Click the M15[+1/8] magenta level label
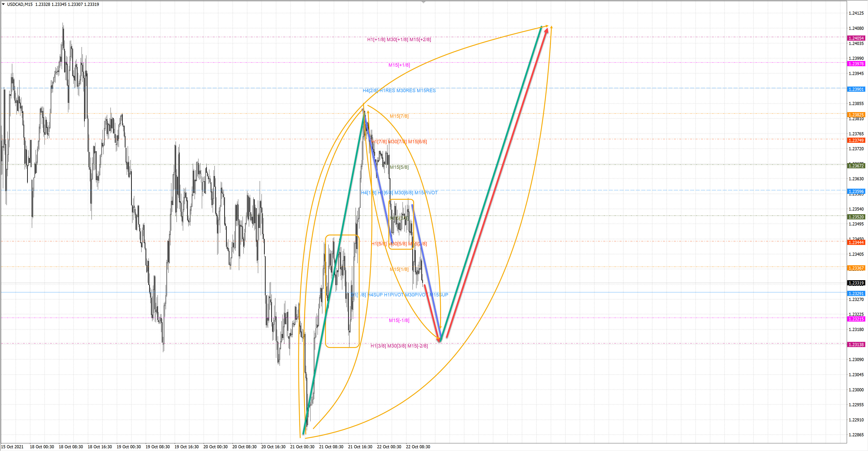 click(x=399, y=65)
